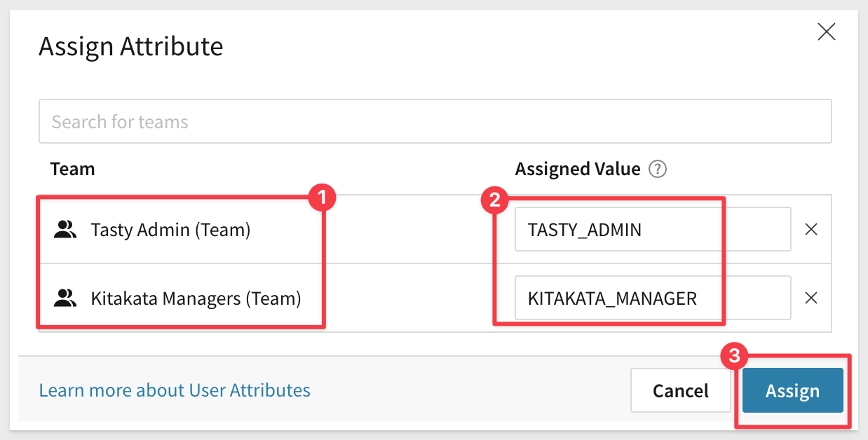Select the Tasty Admin (Team) label
This screenshot has height=440, width=868.
170,229
